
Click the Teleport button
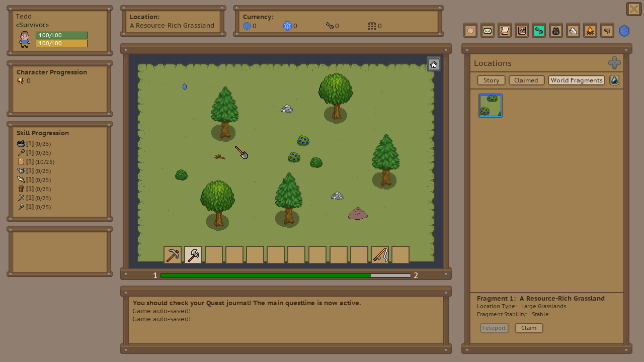(x=494, y=328)
